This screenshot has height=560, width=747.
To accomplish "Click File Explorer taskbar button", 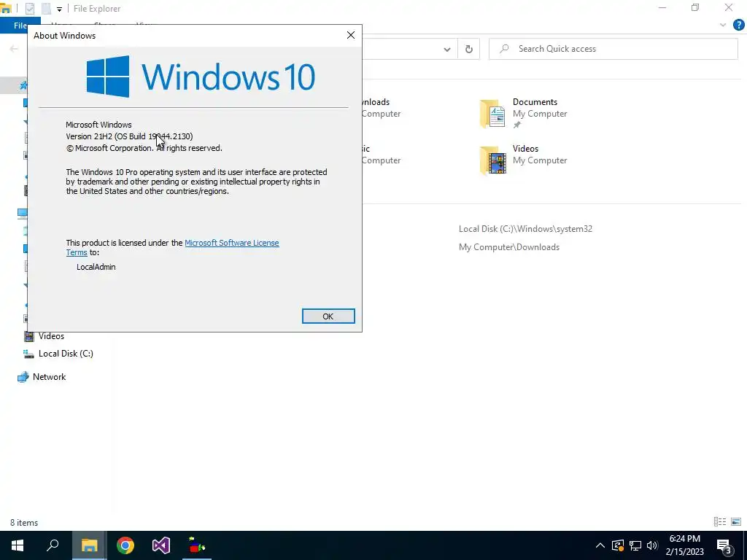I will click(x=89, y=545).
